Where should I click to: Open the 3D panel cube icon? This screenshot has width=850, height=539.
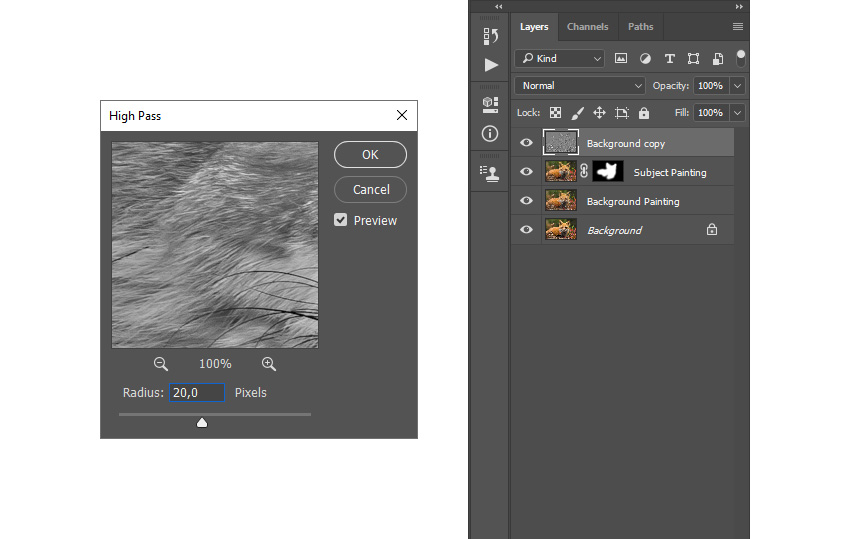490,105
